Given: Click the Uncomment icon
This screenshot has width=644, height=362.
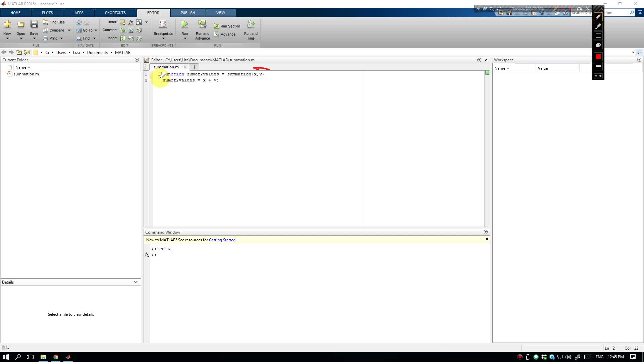Looking at the screenshot, I should click(131, 30).
